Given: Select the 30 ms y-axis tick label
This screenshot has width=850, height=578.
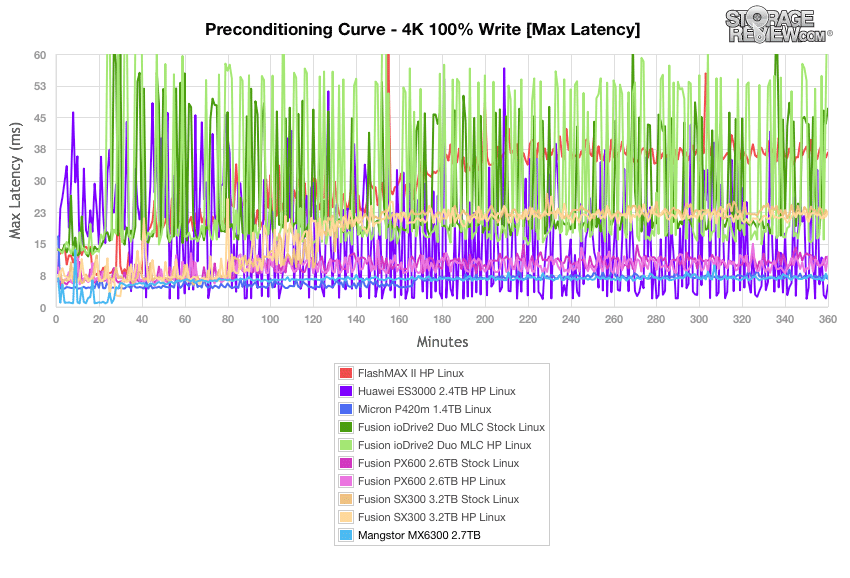Looking at the screenshot, I should click(40, 181).
